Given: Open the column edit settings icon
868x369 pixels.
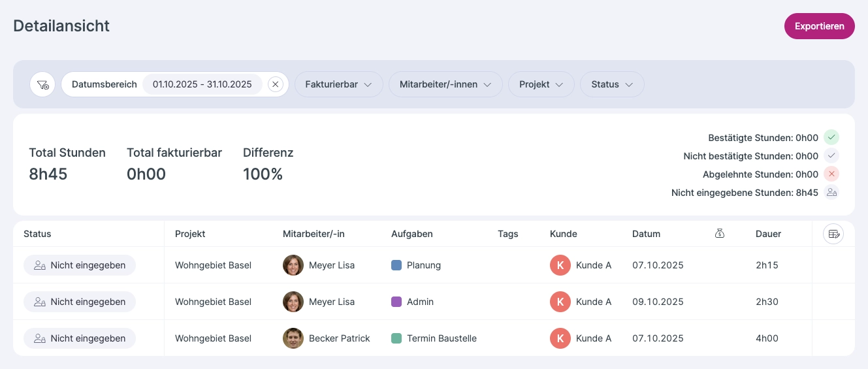Looking at the screenshot, I should (x=833, y=234).
